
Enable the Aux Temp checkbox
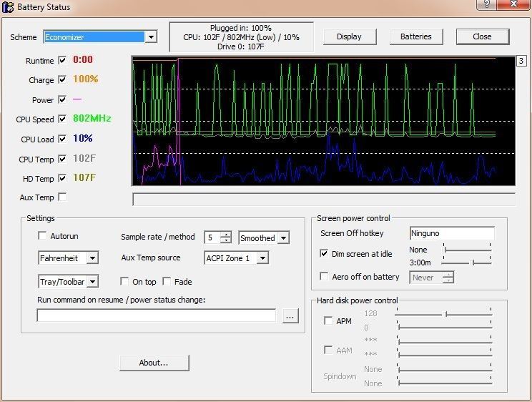pos(62,197)
